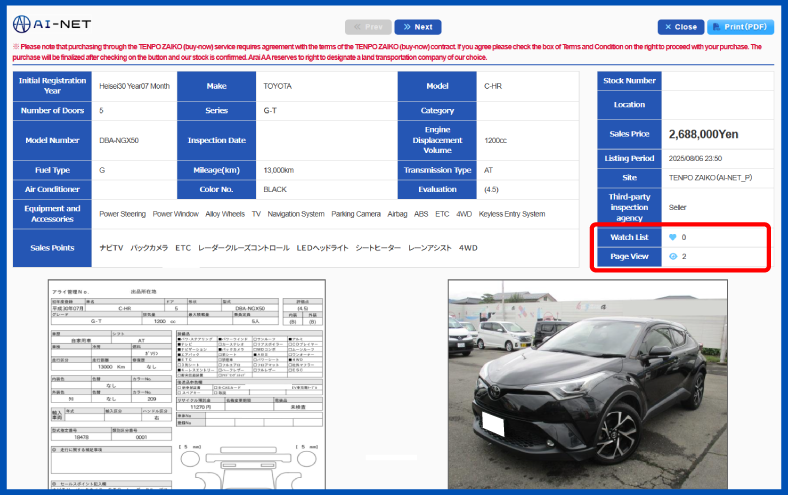
Task: Click the DBA-NGX50 model number
Action: pos(119,141)
